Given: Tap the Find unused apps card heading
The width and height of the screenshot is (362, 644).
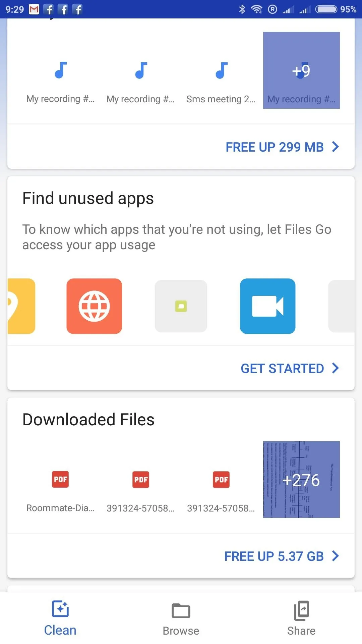Looking at the screenshot, I should (88, 198).
